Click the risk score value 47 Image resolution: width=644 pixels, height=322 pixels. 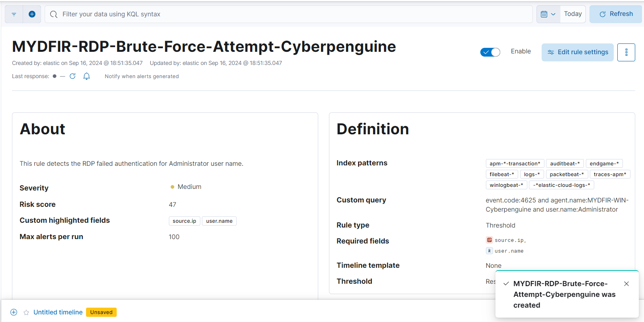pos(172,205)
